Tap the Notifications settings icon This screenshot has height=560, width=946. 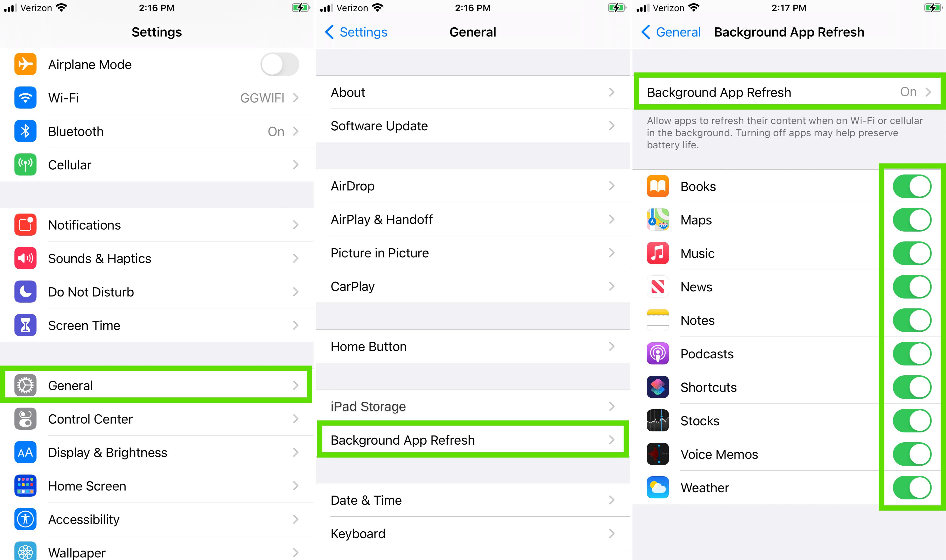click(25, 224)
